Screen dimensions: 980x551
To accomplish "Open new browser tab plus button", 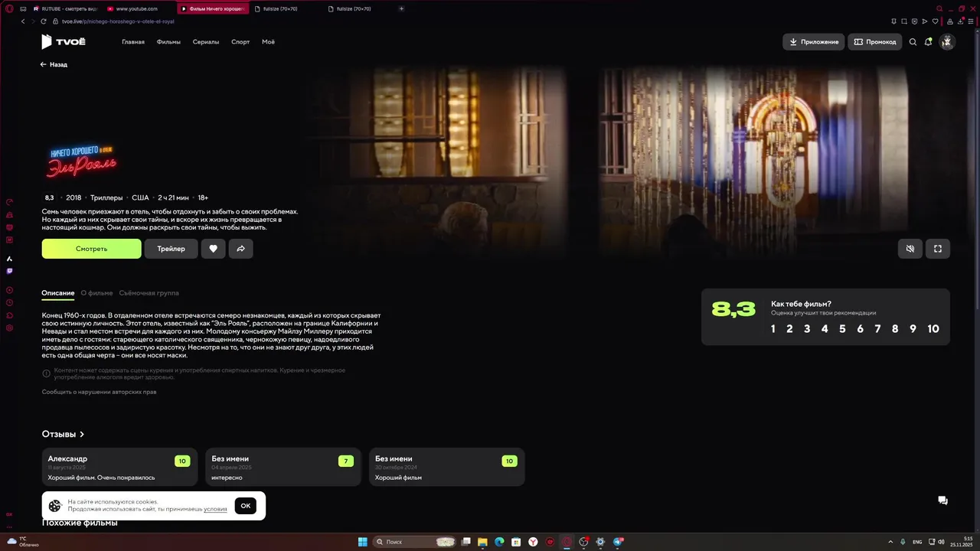I will tap(401, 8).
